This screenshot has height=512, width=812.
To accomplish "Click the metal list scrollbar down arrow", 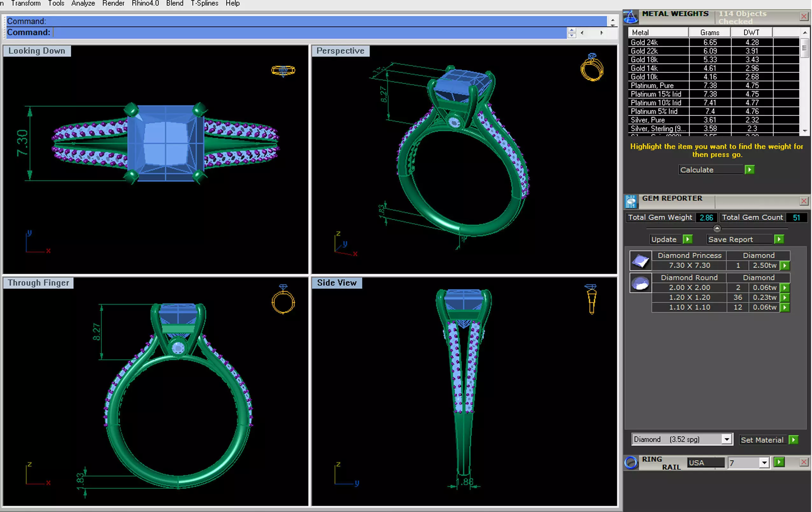I will tap(805, 131).
